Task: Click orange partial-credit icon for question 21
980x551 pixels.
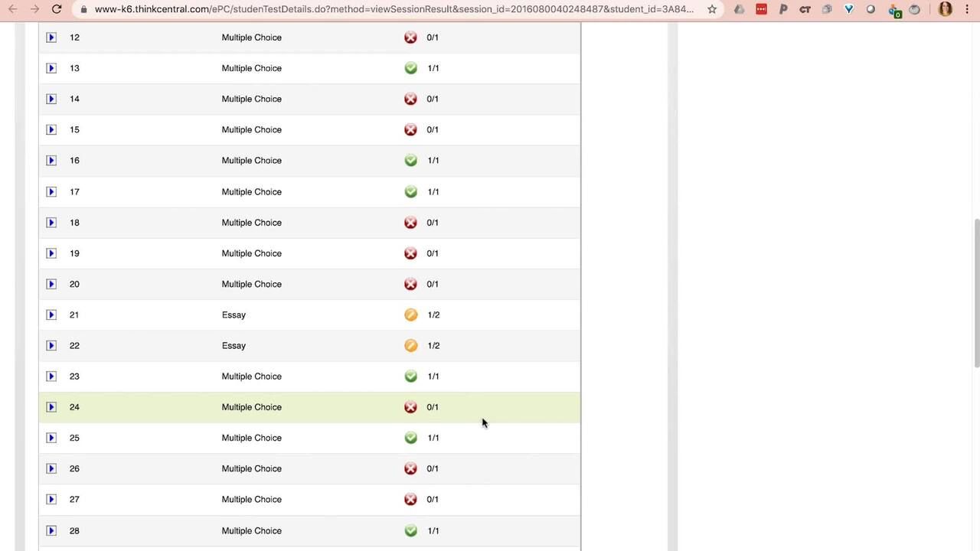Action: (411, 315)
